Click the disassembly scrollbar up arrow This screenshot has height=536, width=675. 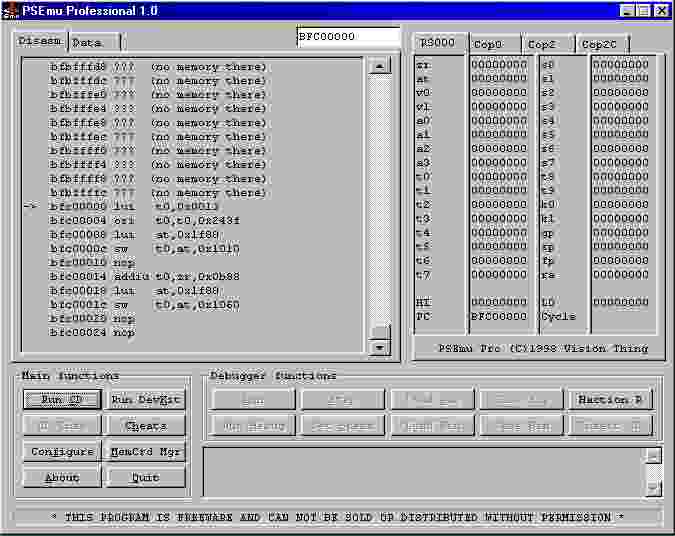pyautogui.click(x=379, y=66)
